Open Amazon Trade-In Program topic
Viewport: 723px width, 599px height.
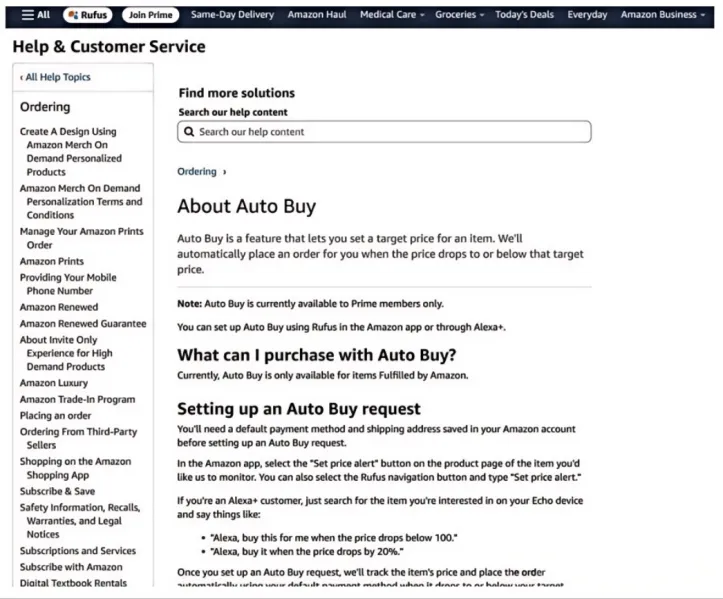coord(77,399)
